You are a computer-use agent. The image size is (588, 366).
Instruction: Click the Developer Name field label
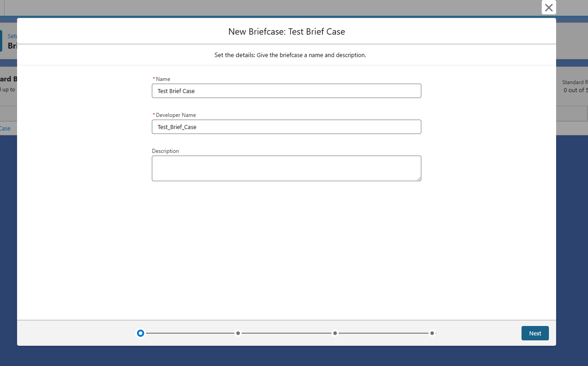point(176,115)
